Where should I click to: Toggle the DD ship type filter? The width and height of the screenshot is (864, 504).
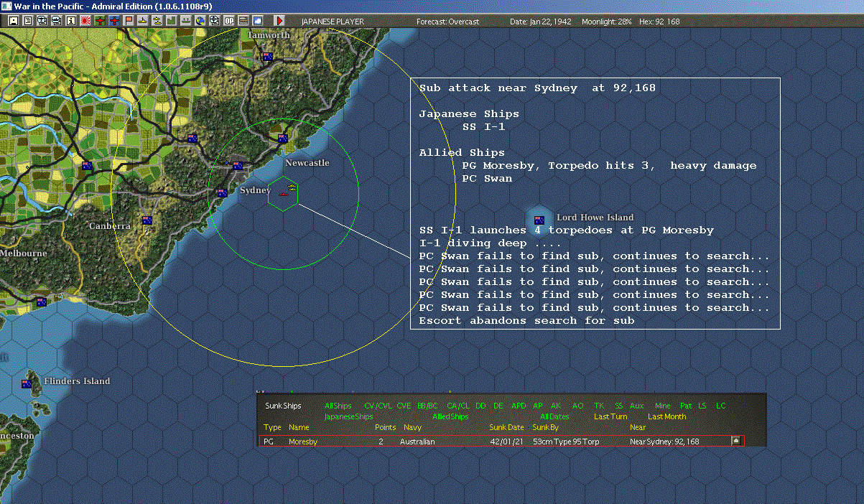480,406
